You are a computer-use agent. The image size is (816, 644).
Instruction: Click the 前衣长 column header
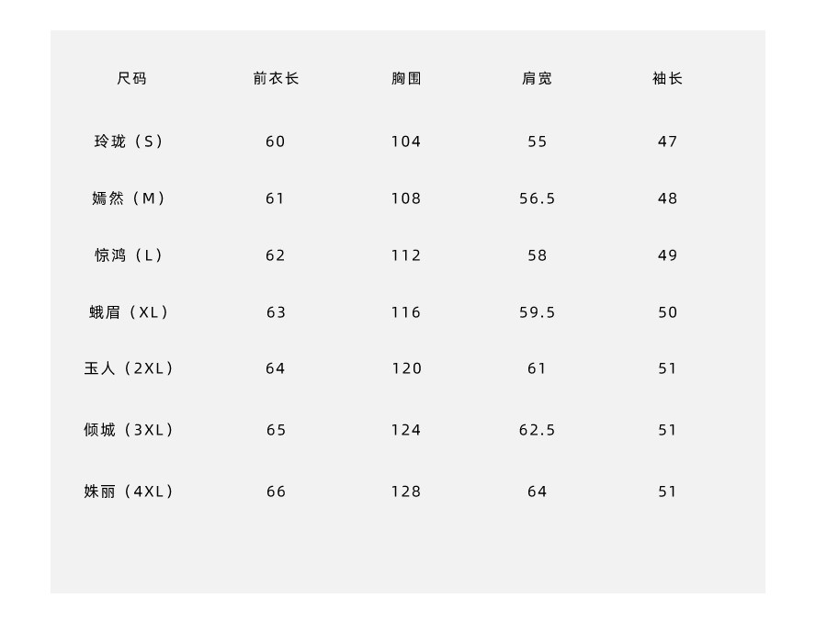pos(276,79)
